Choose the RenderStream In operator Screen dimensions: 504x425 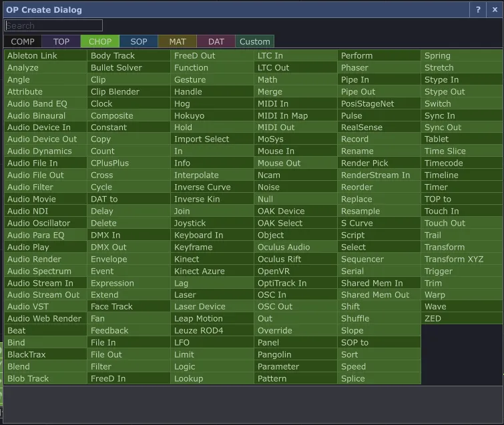pos(379,175)
